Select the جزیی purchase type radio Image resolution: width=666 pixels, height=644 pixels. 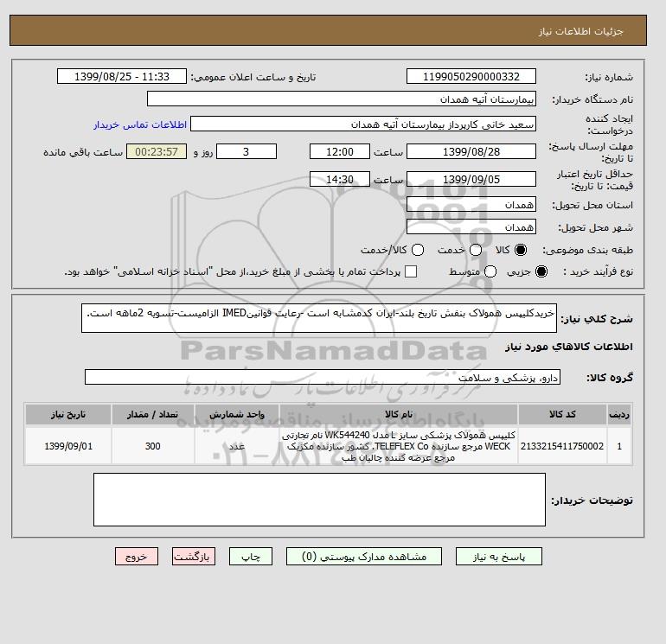click(x=541, y=271)
